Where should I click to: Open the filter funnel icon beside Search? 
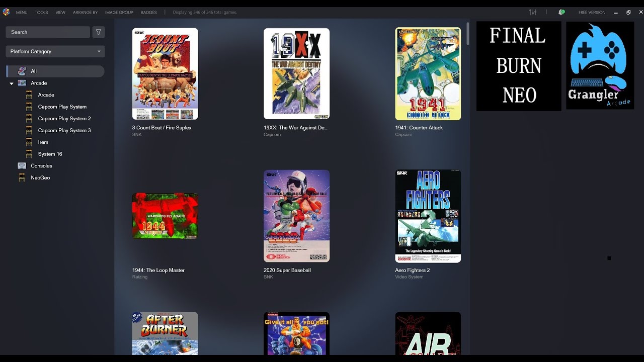coord(99,32)
